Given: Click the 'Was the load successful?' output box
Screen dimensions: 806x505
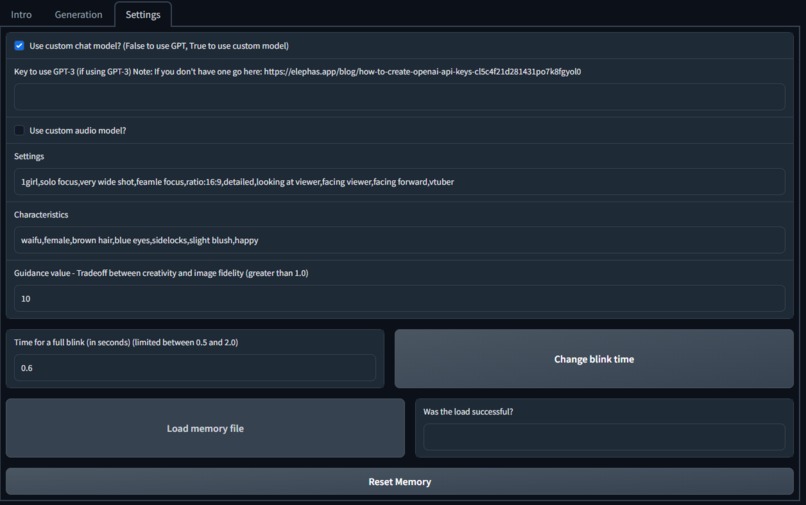Looking at the screenshot, I should coord(604,437).
